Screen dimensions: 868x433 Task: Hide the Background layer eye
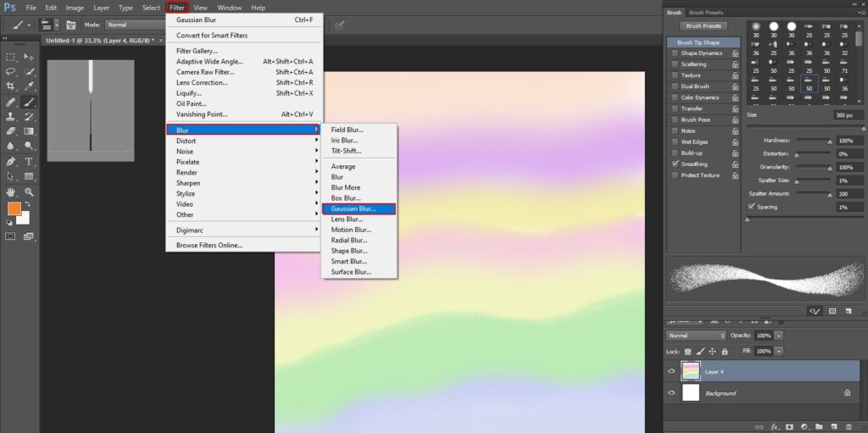point(671,393)
